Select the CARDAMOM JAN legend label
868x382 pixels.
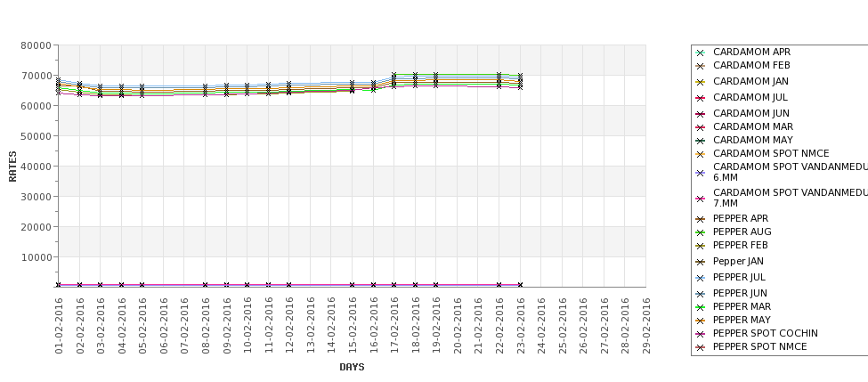pyautogui.click(x=750, y=81)
